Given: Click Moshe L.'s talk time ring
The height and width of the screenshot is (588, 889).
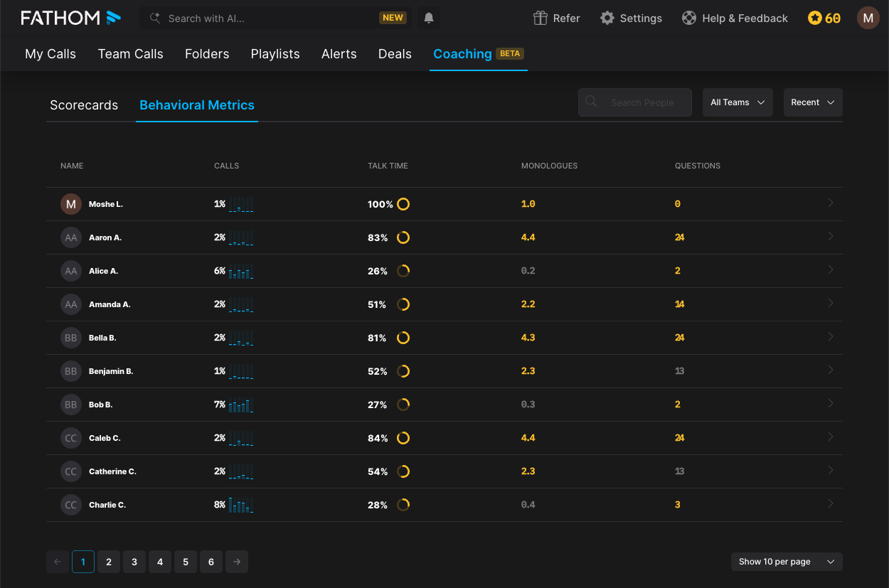Looking at the screenshot, I should (x=403, y=204).
